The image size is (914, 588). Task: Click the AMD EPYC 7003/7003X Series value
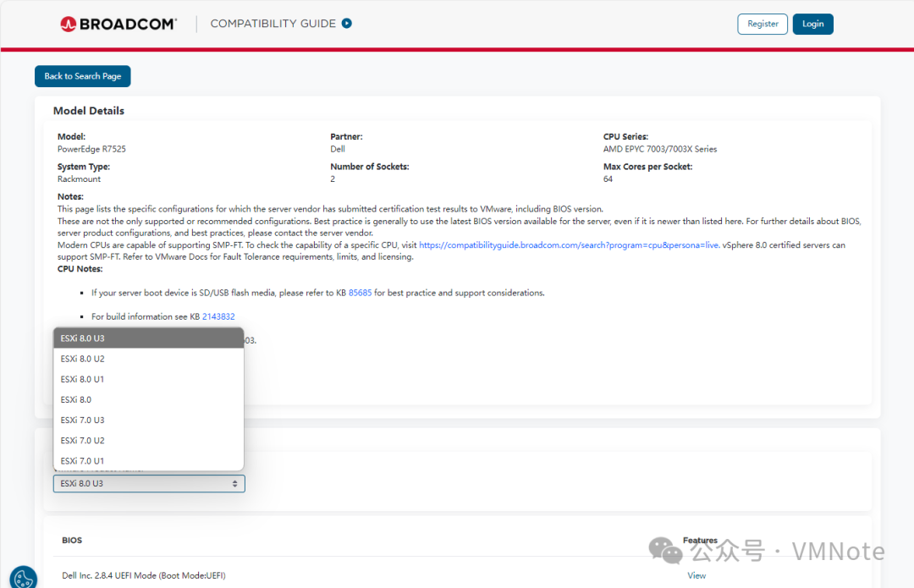(x=660, y=149)
